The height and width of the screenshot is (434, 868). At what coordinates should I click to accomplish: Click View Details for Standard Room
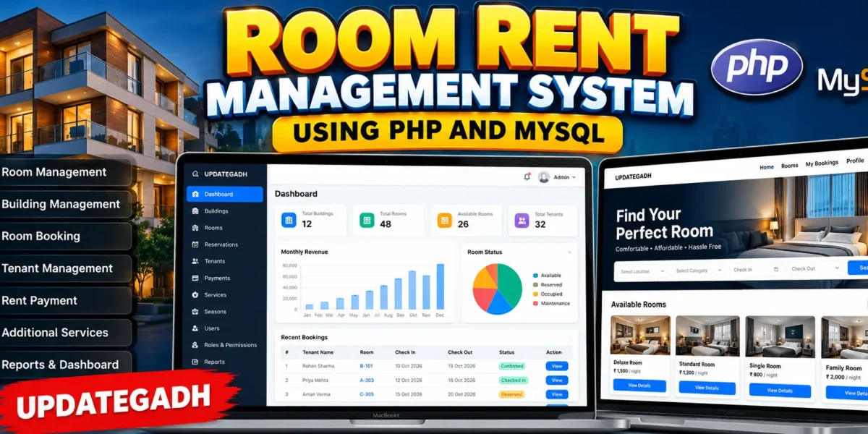[707, 388]
